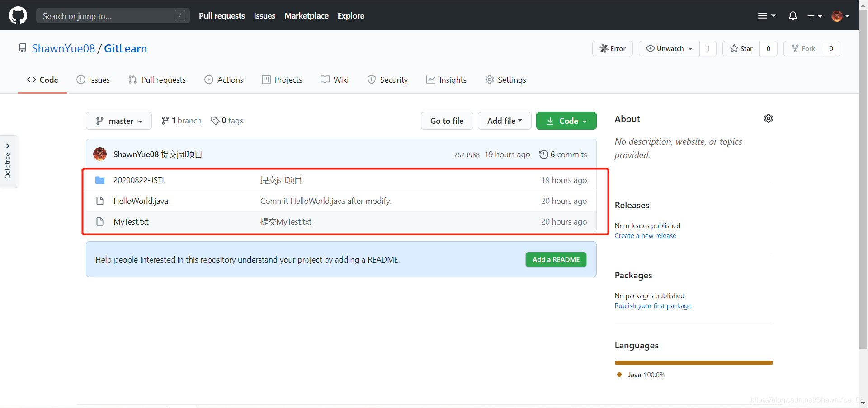Screen dimensions: 868x408
Task: Focus the Search or jump to field
Action: 113,16
